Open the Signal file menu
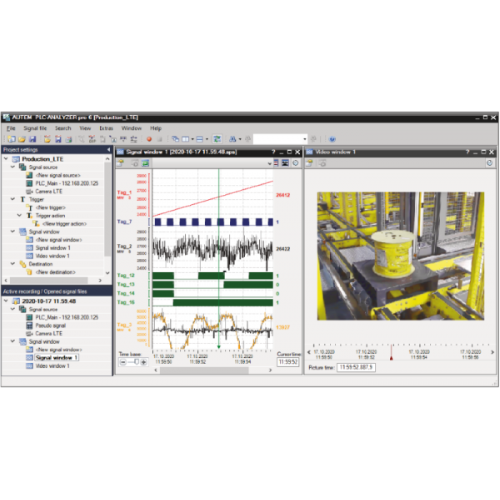 point(35,128)
